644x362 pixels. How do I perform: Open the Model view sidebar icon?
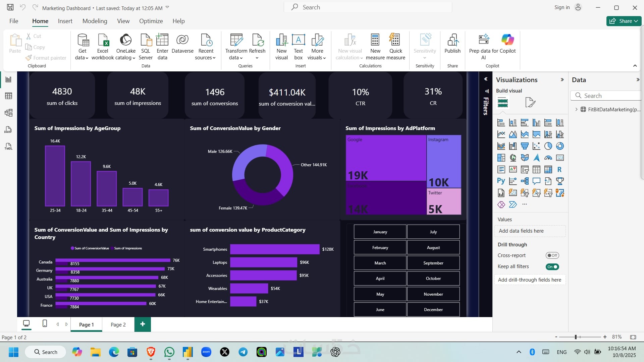tap(9, 113)
